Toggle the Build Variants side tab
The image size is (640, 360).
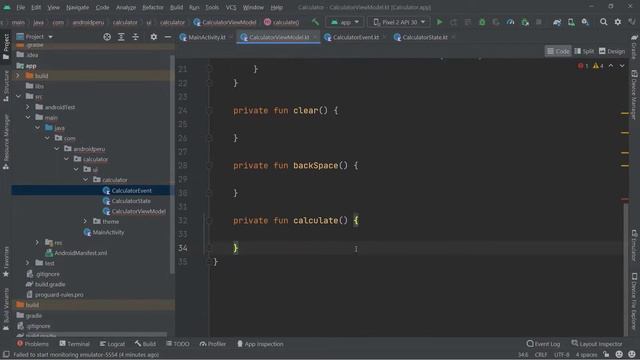coord(6,309)
